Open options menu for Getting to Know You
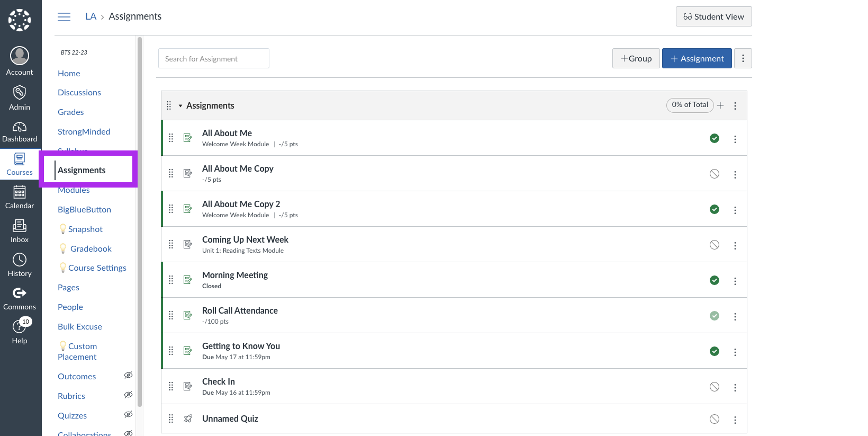Image resolution: width=868 pixels, height=436 pixels. pyautogui.click(x=735, y=352)
